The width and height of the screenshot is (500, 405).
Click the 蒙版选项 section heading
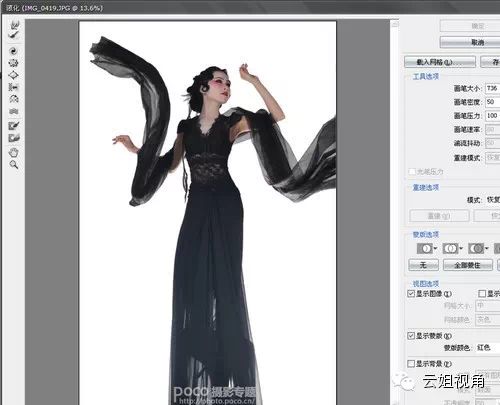coord(426,234)
